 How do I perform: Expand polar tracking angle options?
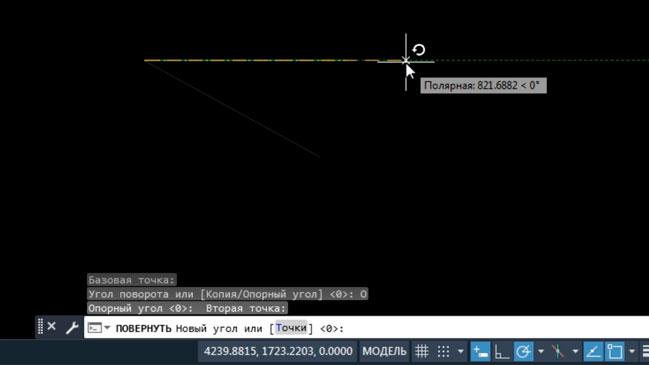[x=541, y=351]
